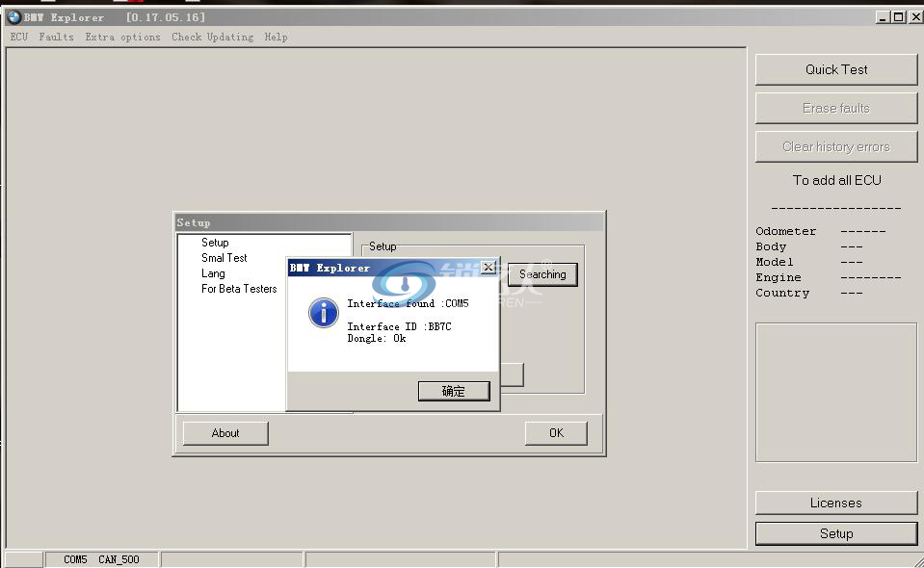Click the Quick Test button
The image size is (924, 568).
(x=836, y=69)
